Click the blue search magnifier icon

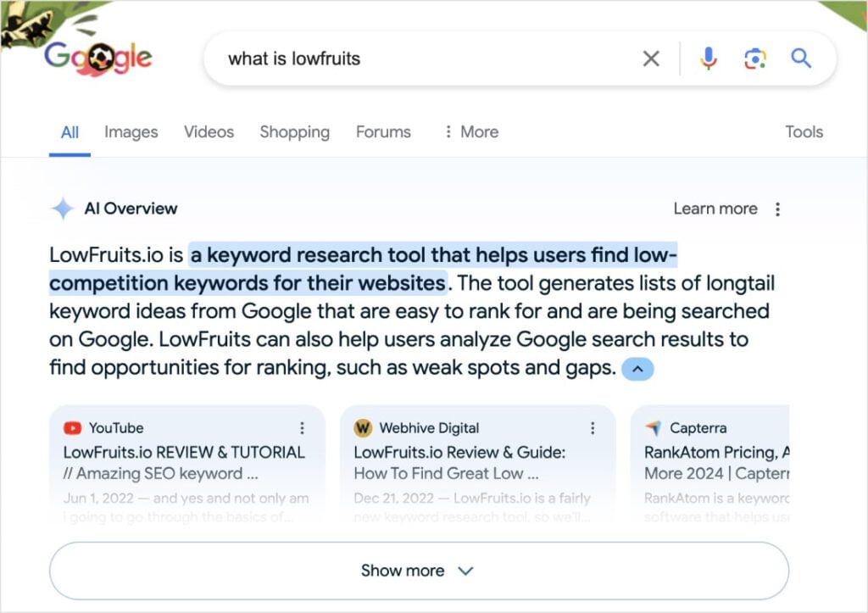click(x=800, y=59)
